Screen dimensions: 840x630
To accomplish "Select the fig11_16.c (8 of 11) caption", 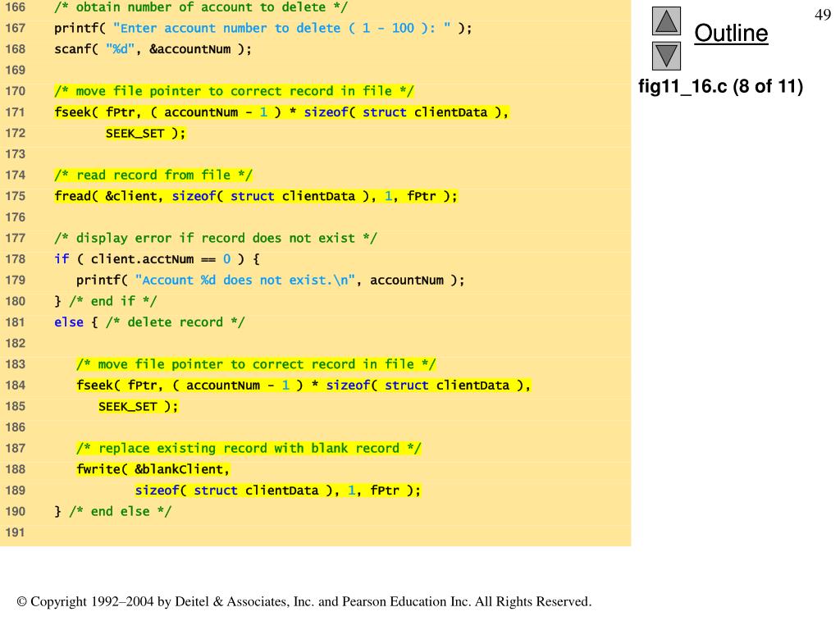I will pos(720,86).
